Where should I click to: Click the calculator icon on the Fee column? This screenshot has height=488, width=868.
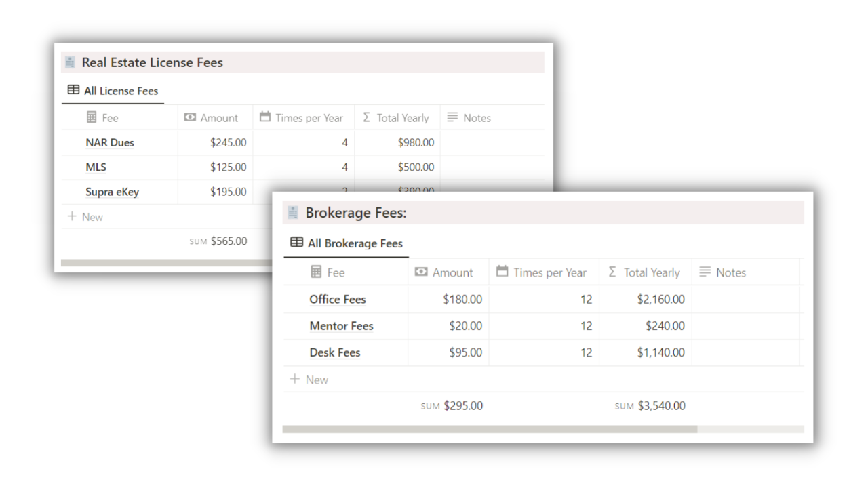[x=317, y=272]
